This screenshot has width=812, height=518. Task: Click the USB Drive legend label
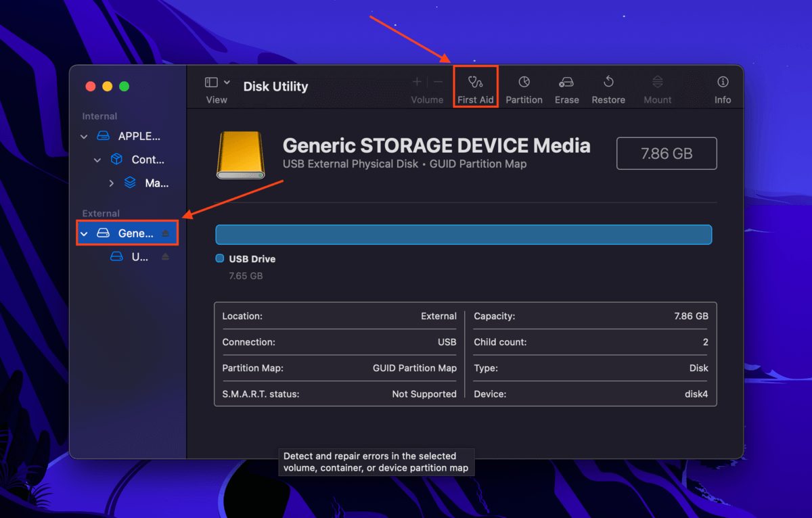pos(252,259)
